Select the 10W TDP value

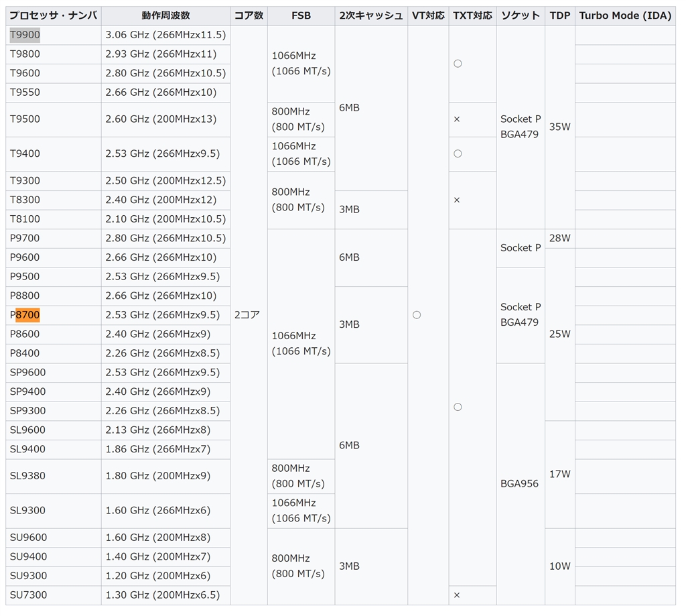coord(560,566)
